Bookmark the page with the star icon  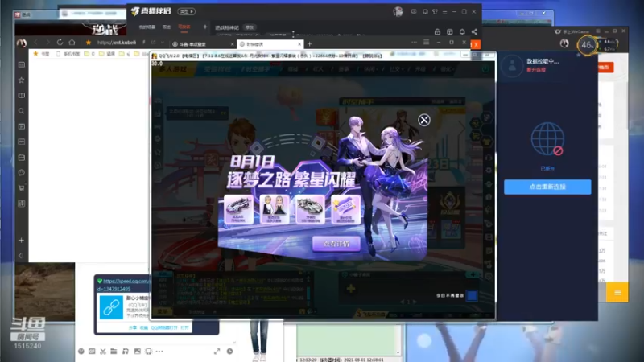(x=89, y=43)
